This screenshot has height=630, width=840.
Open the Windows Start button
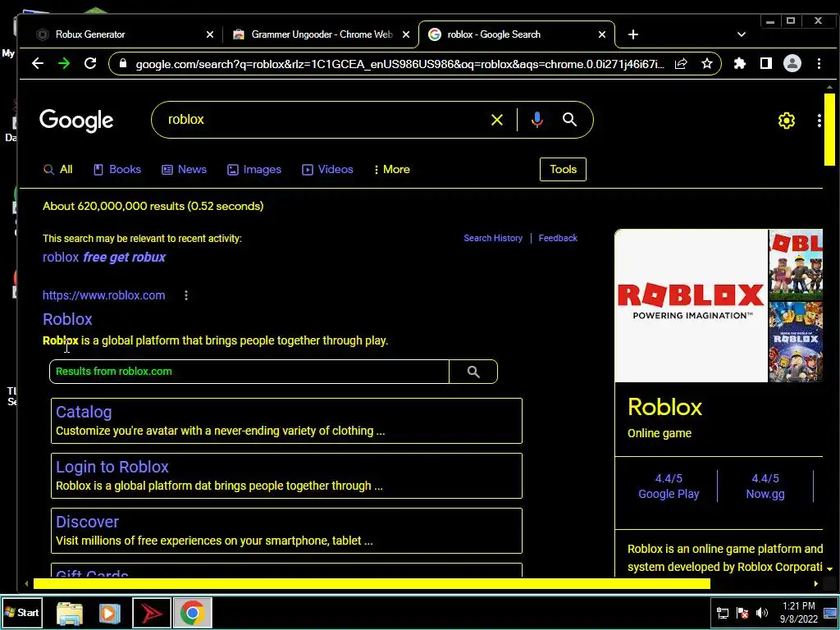coord(21,612)
